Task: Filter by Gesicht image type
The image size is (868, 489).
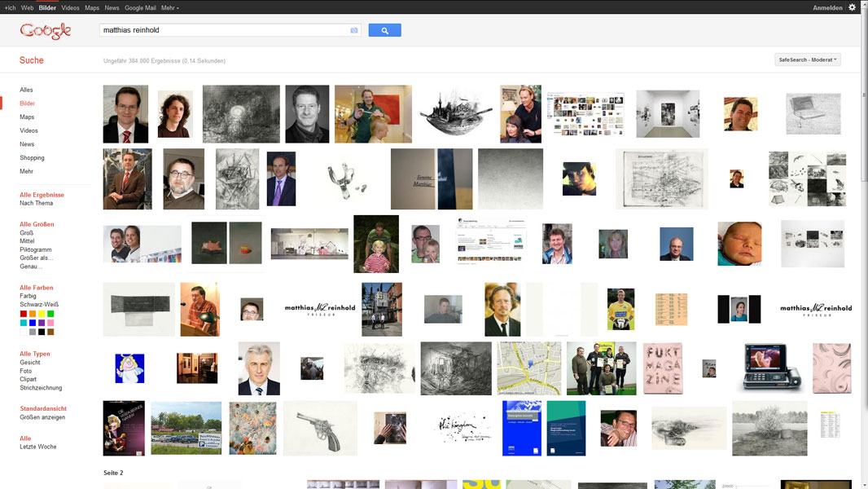Action: pyautogui.click(x=30, y=363)
